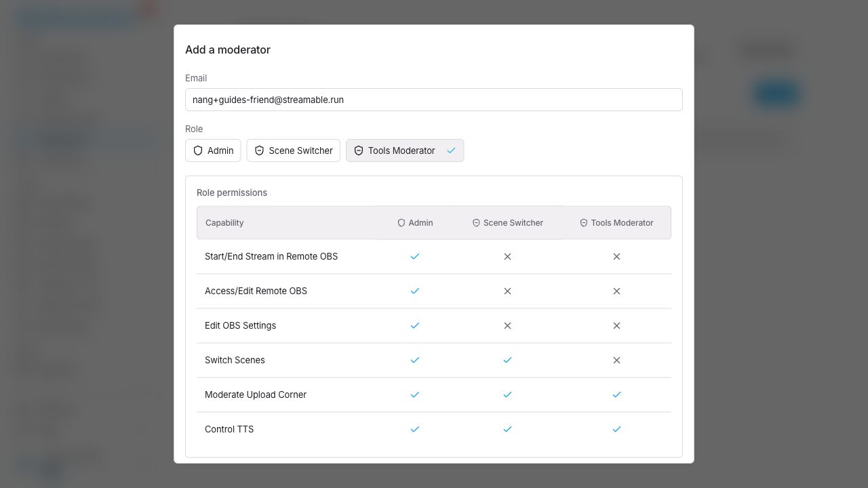Screen dimensions: 868x488
Task: Click the 'Capability' column header text
Action: point(224,223)
